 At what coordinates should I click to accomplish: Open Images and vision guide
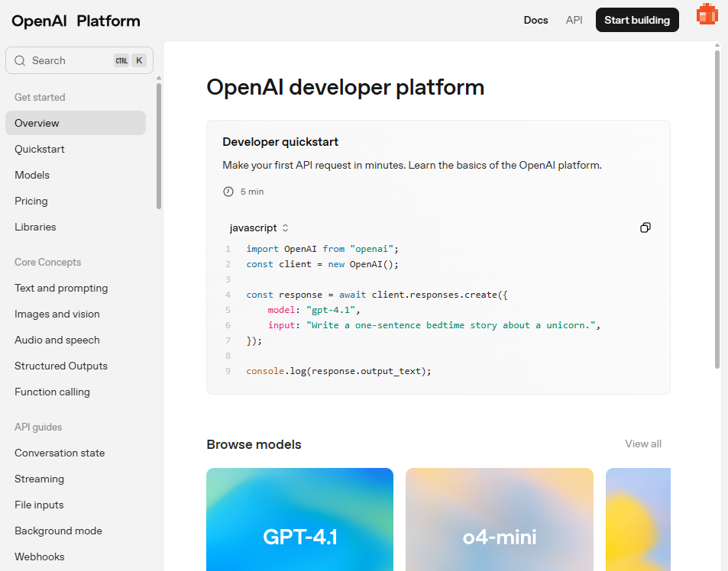[57, 314]
